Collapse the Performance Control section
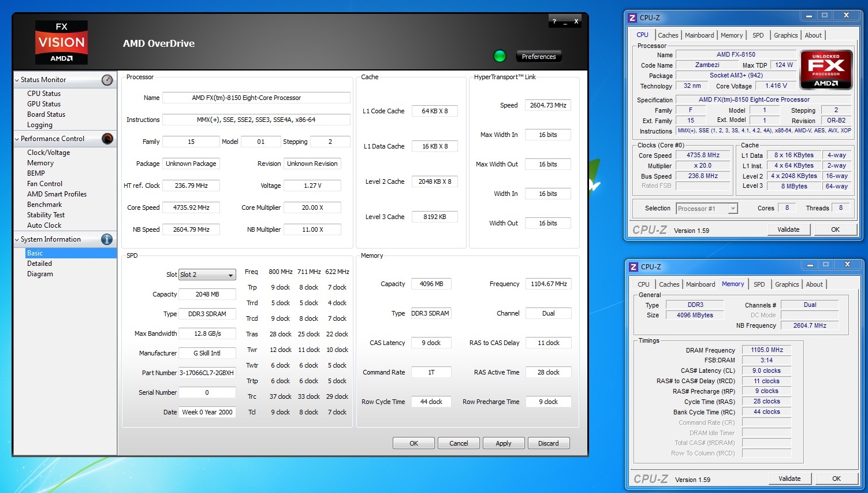868x493 pixels. coord(17,139)
